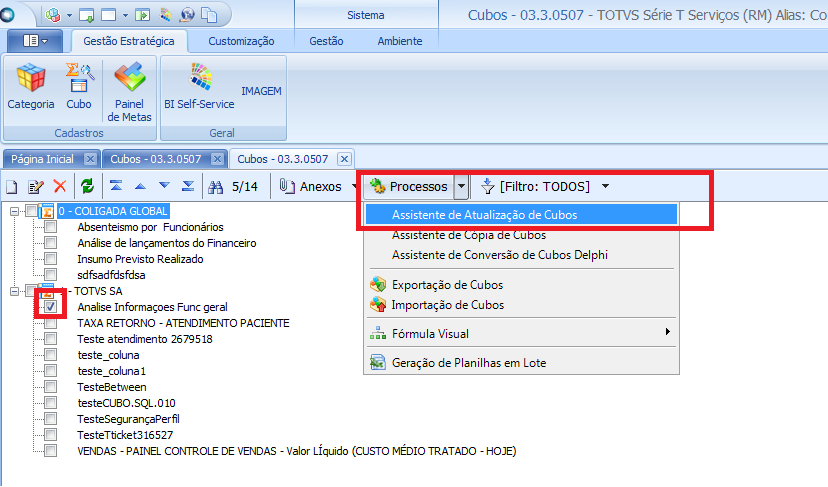The image size is (828, 487).
Task: Check Teste atendimento 2679518 checkbox
Action: coord(51,339)
